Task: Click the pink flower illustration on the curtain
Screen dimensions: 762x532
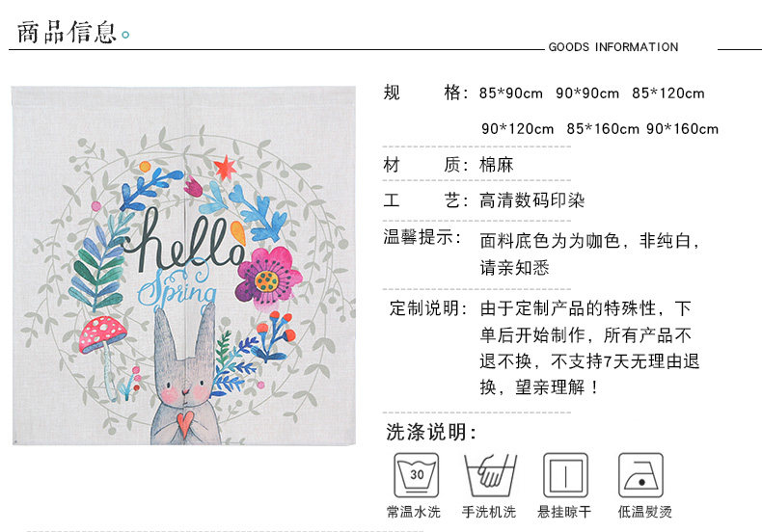Action: [266, 277]
